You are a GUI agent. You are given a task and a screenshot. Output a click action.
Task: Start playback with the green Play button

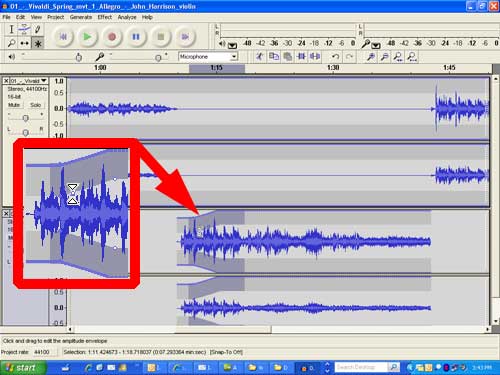tap(87, 37)
